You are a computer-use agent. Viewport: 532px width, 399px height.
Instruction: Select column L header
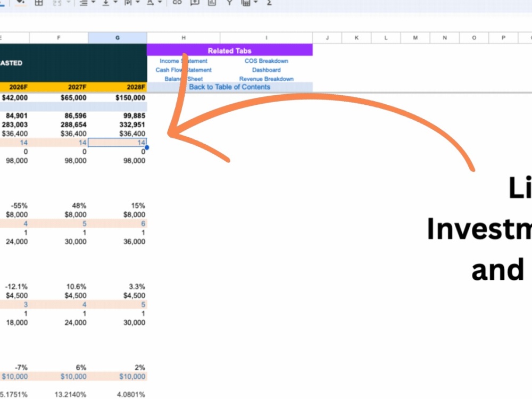tap(386, 38)
